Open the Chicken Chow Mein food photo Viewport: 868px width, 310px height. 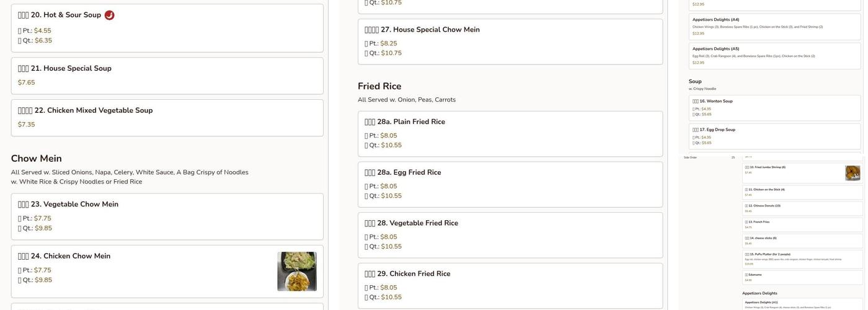(x=296, y=271)
